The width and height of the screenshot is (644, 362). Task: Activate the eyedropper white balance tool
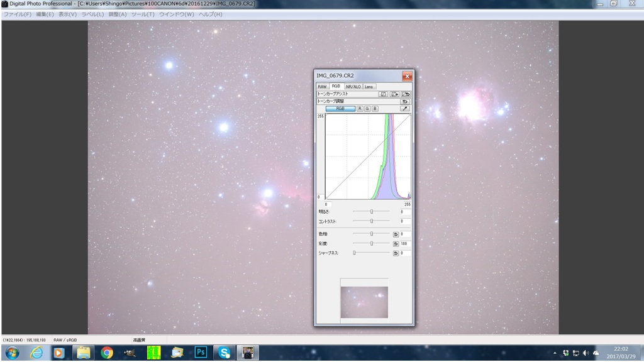coord(405,109)
